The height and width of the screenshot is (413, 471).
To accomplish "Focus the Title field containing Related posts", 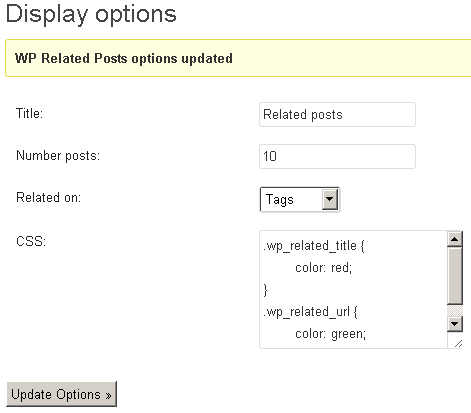I will (337, 114).
